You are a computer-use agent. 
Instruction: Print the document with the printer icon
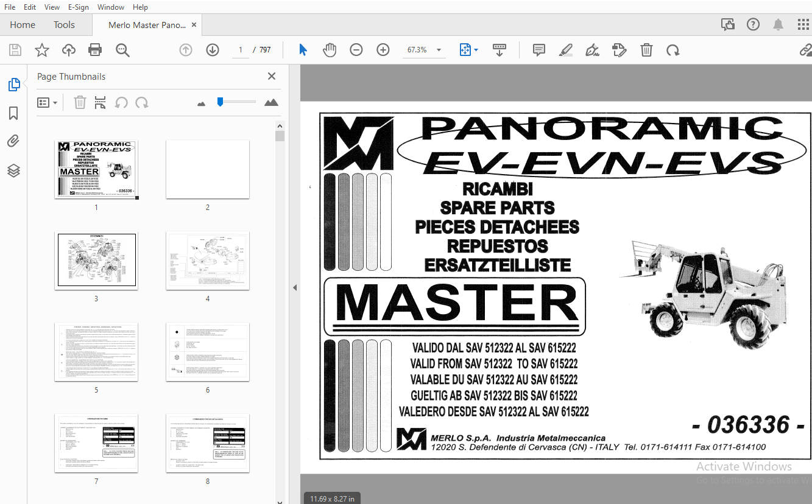coord(95,50)
